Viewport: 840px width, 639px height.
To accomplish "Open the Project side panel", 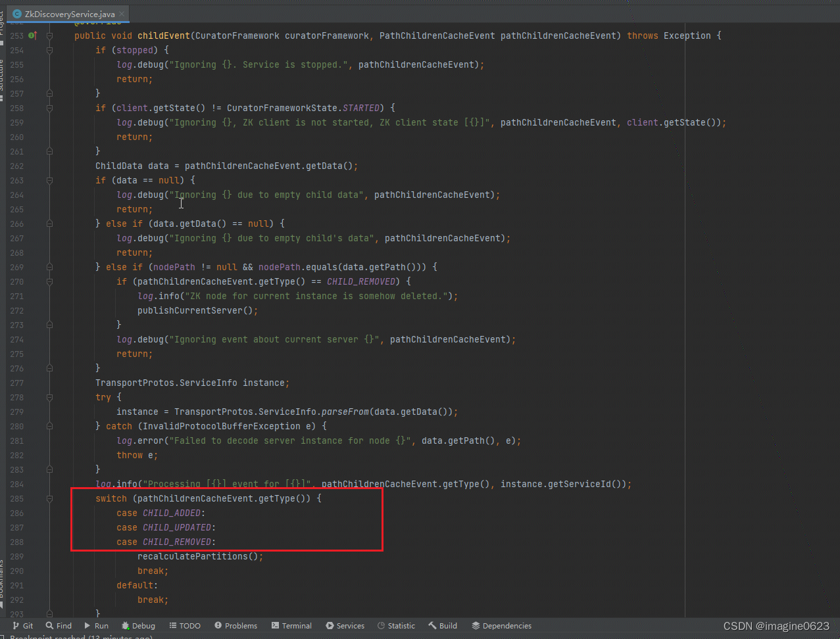I will [x=3, y=28].
